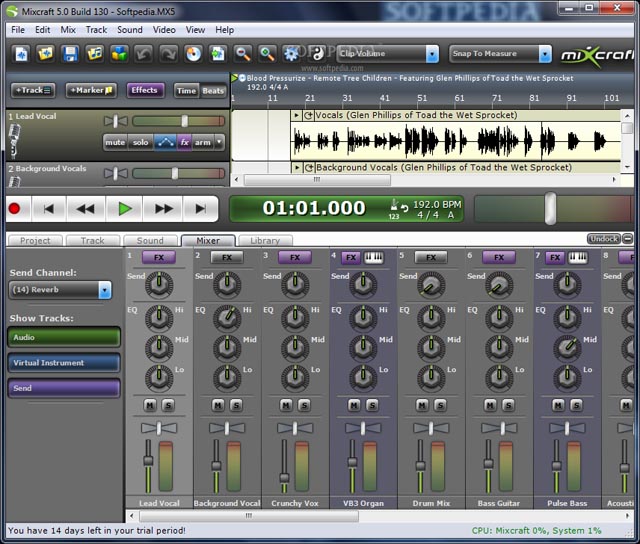640x544 pixels.
Task: Click the red Record button
Action: coord(15,209)
